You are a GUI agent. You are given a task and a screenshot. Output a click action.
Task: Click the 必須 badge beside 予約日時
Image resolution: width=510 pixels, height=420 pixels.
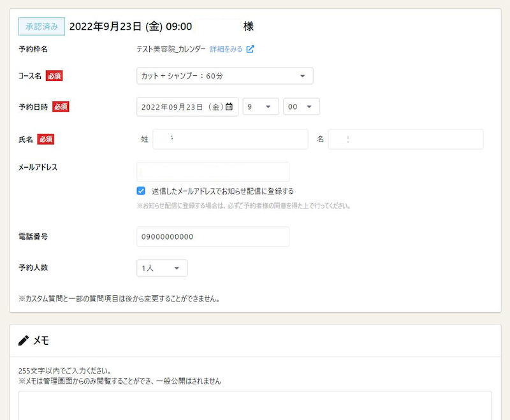(61, 107)
